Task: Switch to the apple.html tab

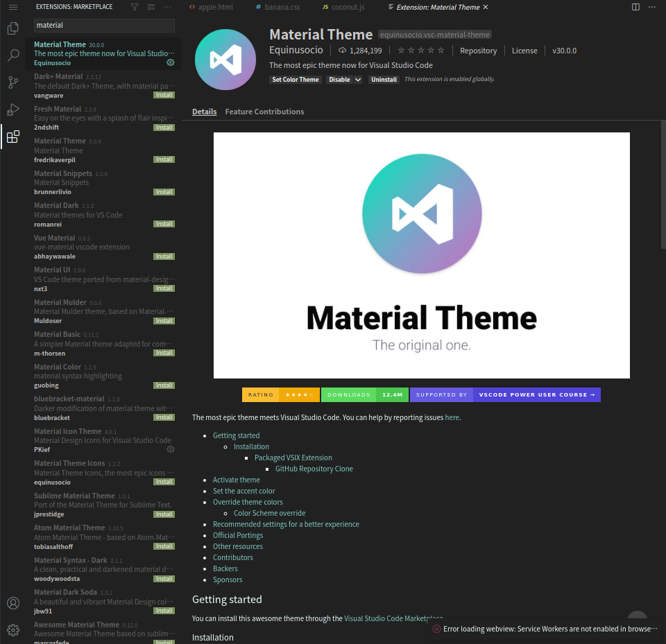Action: [x=211, y=7]
